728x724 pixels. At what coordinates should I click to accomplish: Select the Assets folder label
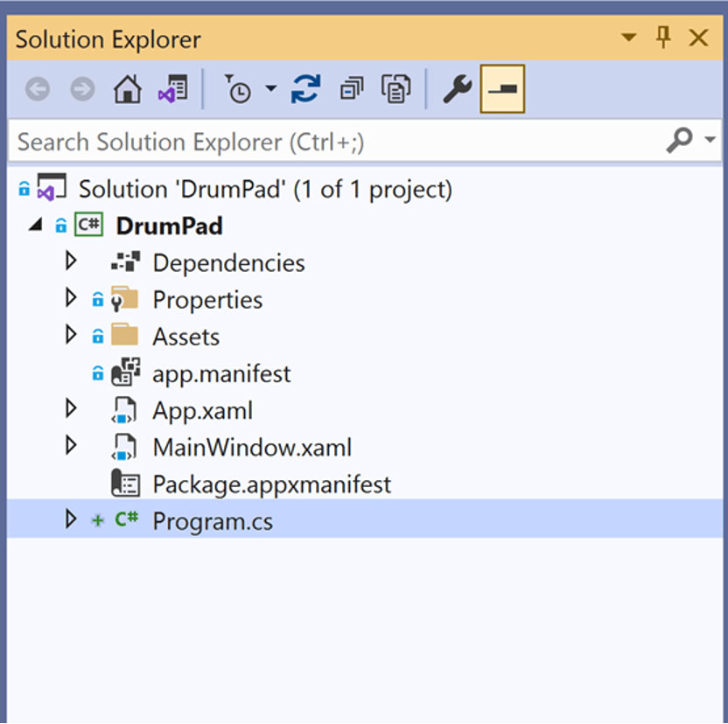pyautogui.click(x=186, y=337)
